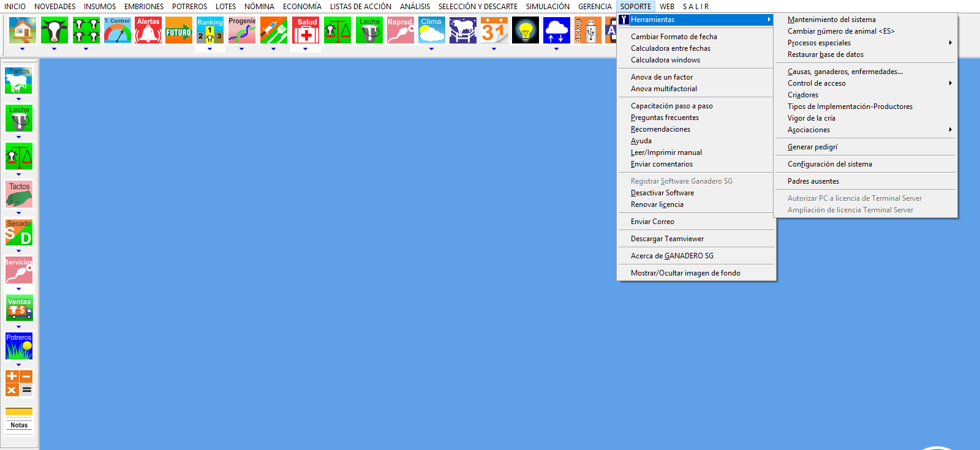
Task: Click the calculator icon in sidebar
Action: [19, 383]
